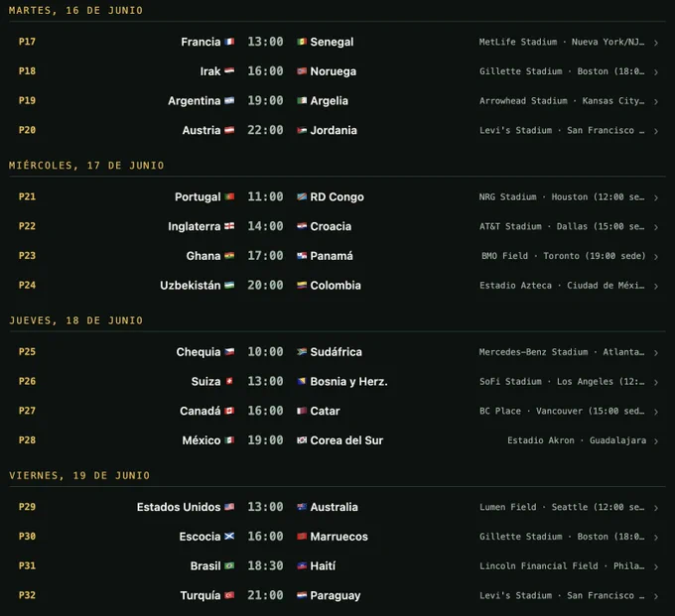Expand the chevron on the Estadio Akron row
The width and height of the screenshot is (675, 616).
[x=656, y=441]
